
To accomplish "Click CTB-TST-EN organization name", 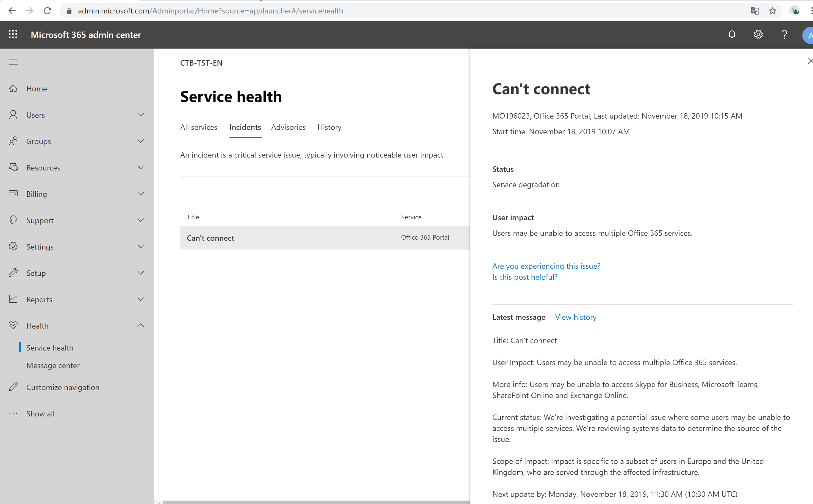I will click(x=201, y=63).
